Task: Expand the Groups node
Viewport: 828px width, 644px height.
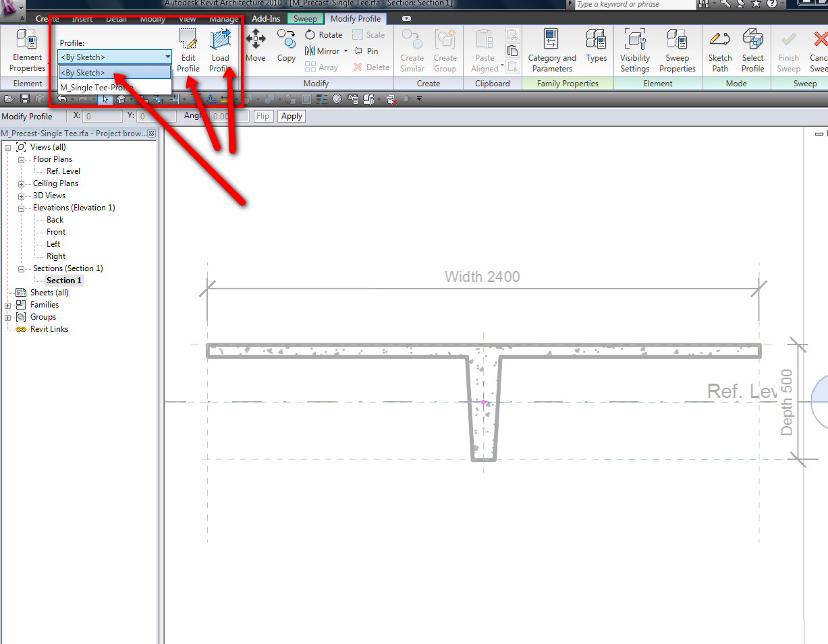Action: (7, 317)
